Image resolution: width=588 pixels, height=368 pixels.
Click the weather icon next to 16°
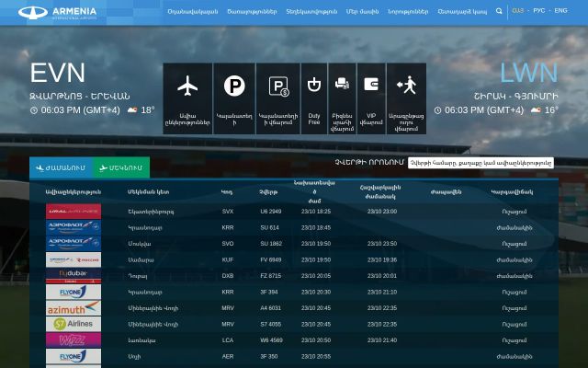click(536, 110)
